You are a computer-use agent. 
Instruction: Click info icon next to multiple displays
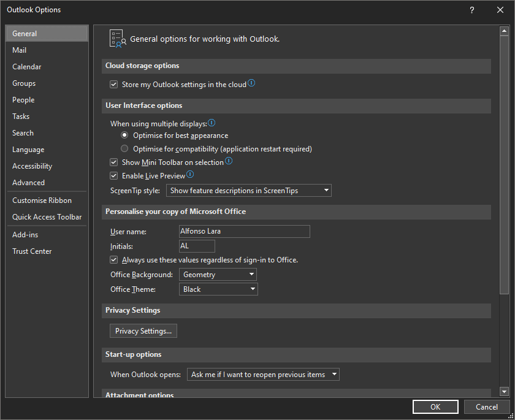click(x=212, y=123)
